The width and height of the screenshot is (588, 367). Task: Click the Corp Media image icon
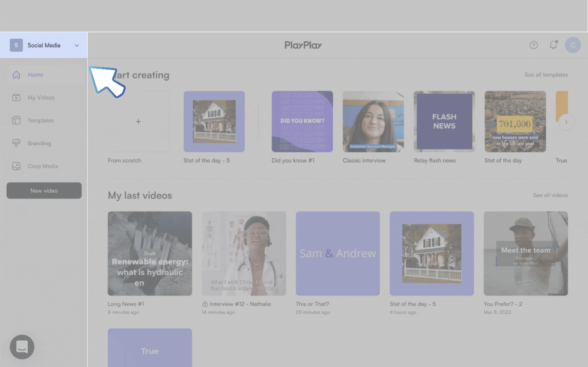pyautogui.click(x=16, y=166)
